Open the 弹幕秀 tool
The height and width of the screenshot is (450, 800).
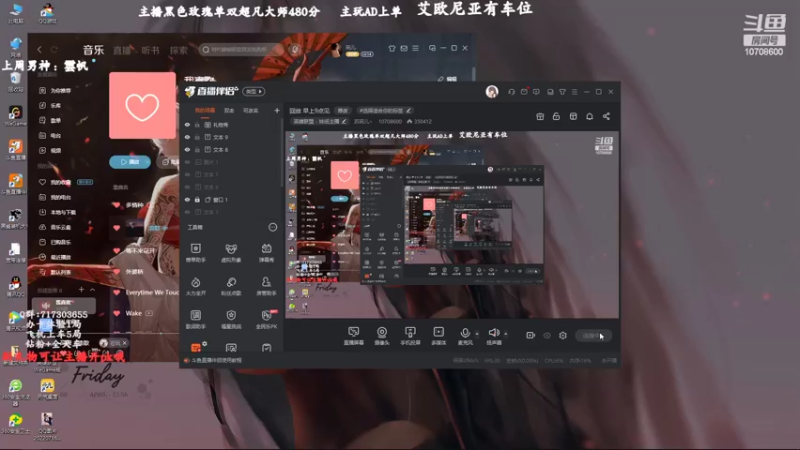click(266, 253)
